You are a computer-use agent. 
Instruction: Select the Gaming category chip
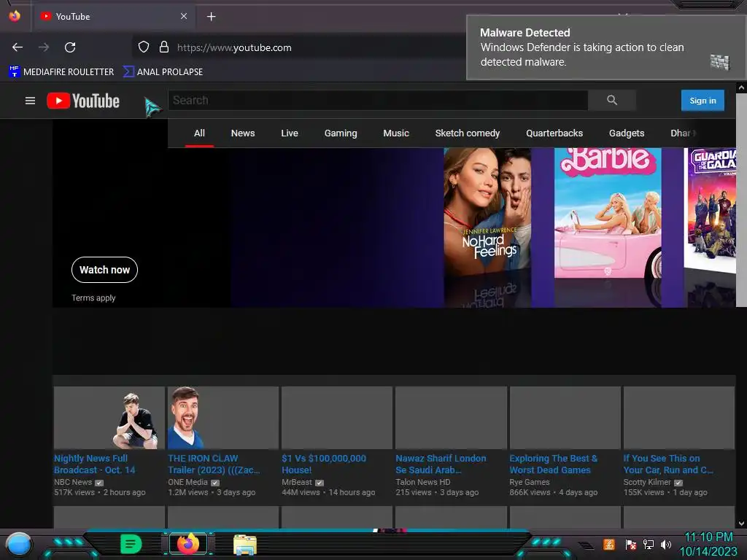pyautogui.click(x=341, y=133)
